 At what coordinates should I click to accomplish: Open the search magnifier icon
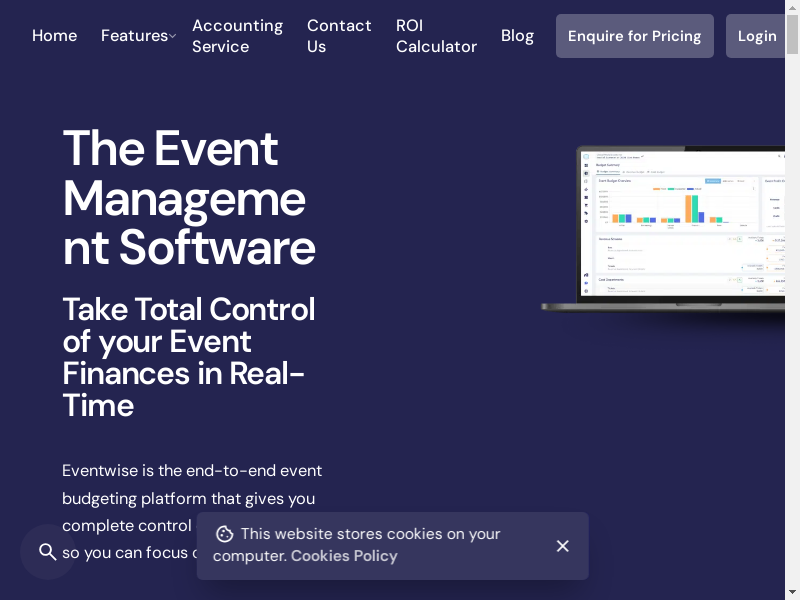[x=47, y=552]
